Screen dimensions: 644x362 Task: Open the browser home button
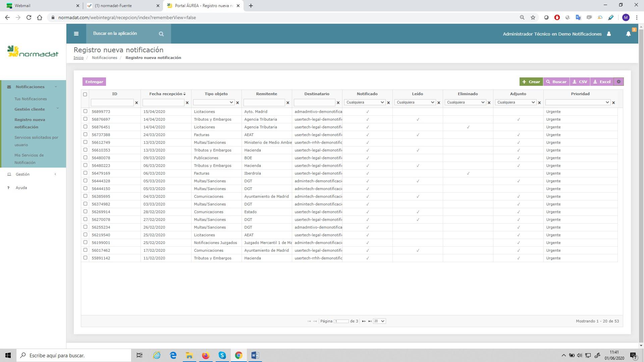coord(40,17)
